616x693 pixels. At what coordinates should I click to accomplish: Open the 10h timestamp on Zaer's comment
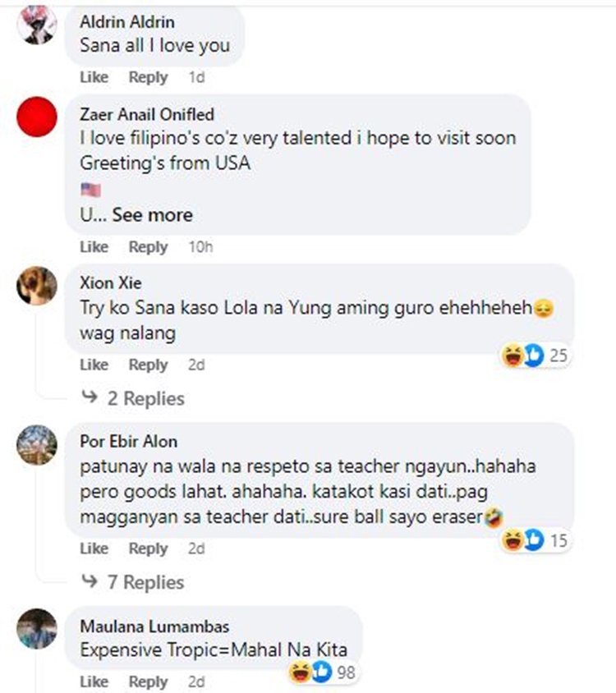pyautogui.click(x=200, y=246)
